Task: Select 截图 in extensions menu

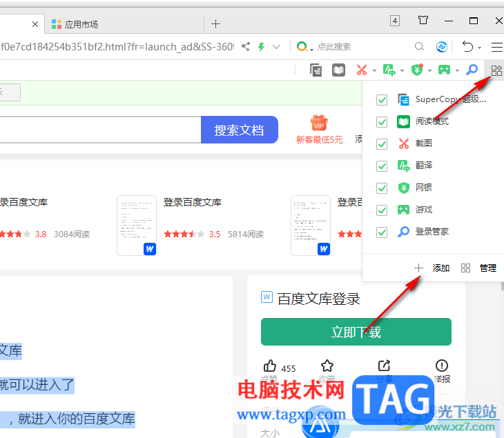Action: pos(424,143)
